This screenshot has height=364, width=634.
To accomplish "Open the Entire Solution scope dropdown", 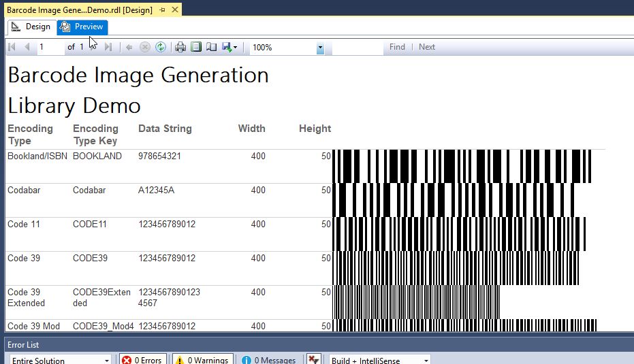I will [x=60, y=360].
